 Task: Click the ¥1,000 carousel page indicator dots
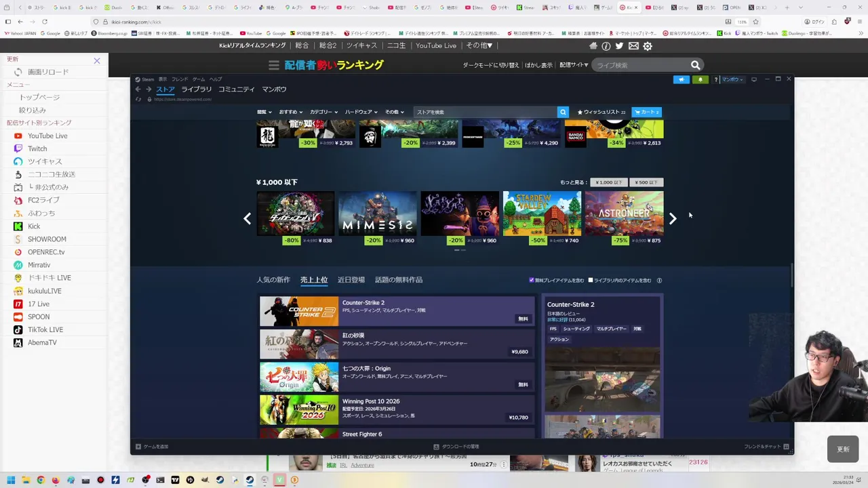(460, 250)
